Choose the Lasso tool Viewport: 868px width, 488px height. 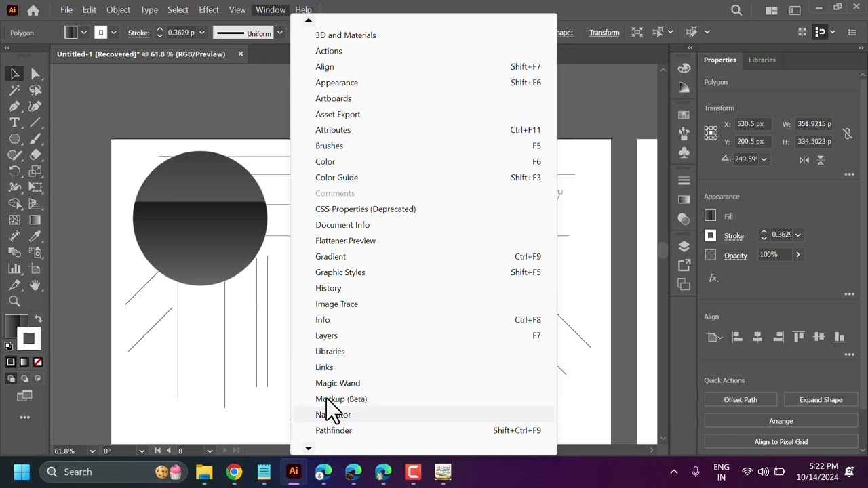35,90
